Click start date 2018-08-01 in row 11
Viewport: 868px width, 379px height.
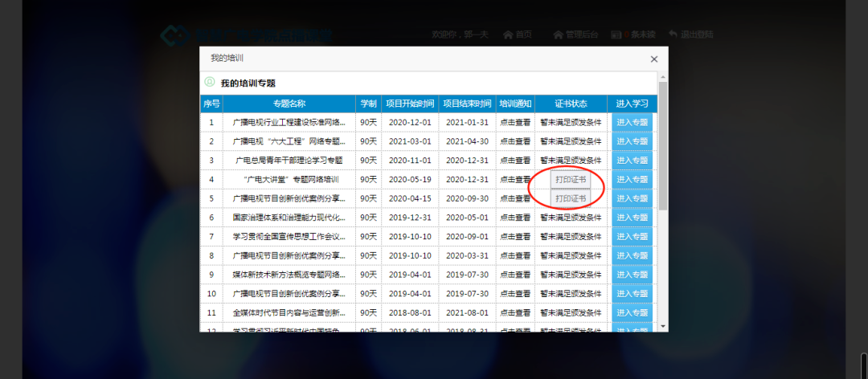(x=410, y=312)
